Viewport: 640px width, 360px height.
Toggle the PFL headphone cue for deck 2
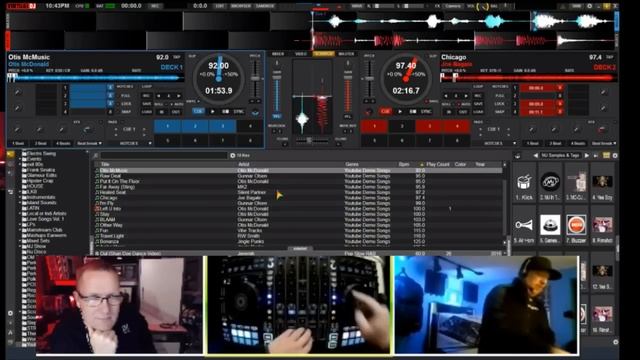point(348,117)
